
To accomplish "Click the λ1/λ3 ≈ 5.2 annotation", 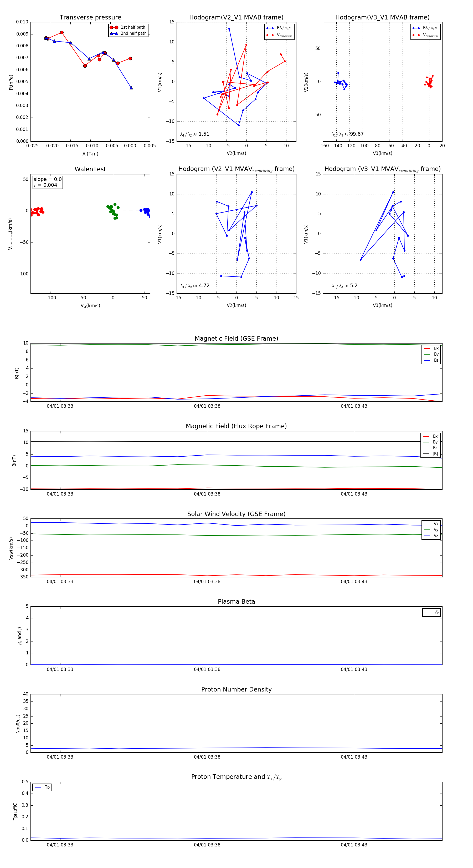I will tap(345, 286).
